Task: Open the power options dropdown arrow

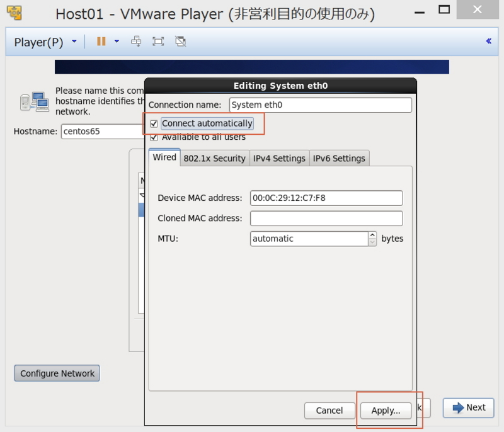Action: pyautogui.click(x=117, y=42)
